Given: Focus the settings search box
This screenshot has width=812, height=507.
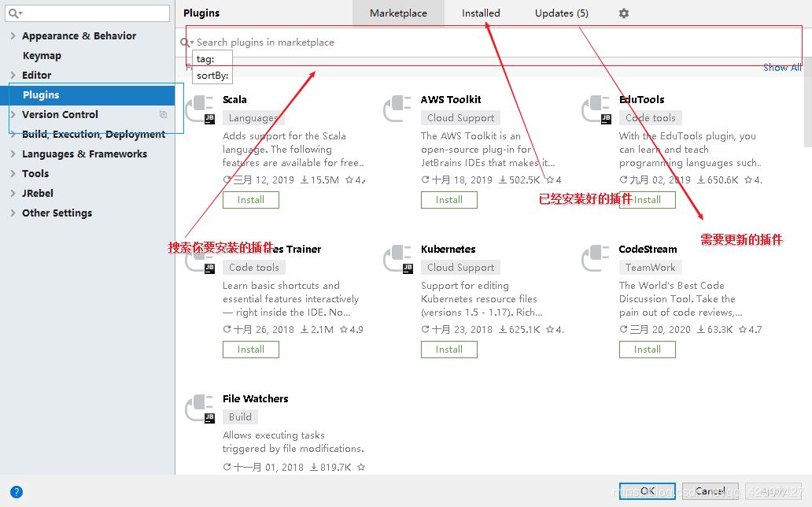Looking at the screenshot, I should [87, 13].
